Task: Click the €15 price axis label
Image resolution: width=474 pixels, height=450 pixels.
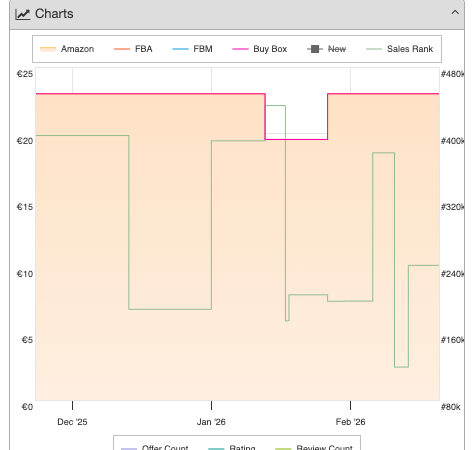Action: point(25,207)
